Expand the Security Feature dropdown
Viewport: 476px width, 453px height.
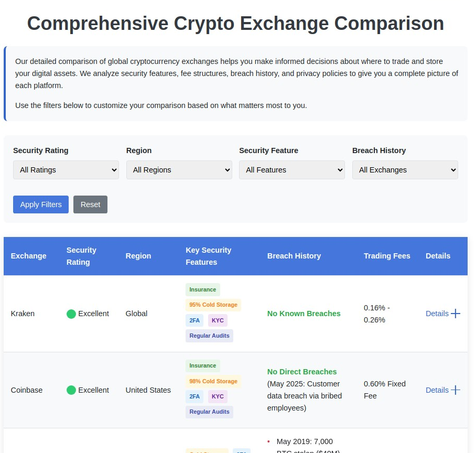(x=292, y=170)
